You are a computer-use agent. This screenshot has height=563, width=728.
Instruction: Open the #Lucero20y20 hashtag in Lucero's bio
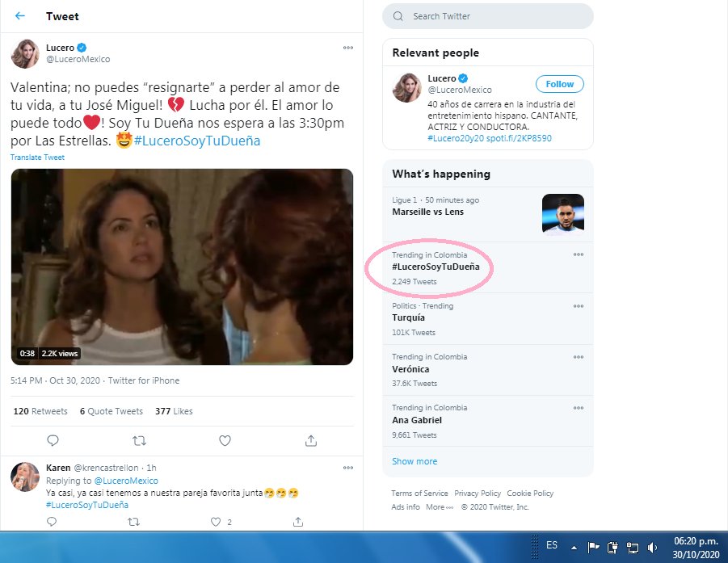coord(456,138)
